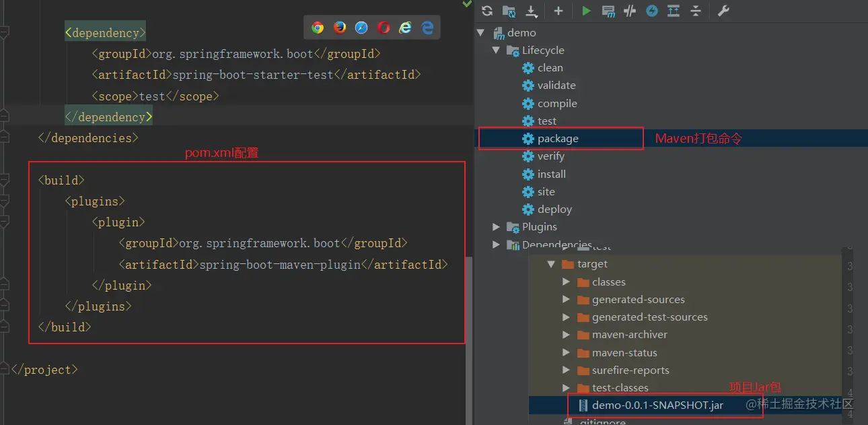Click the clean goal gear icon
Screen dimensions: 868x425
coord(528,67)
